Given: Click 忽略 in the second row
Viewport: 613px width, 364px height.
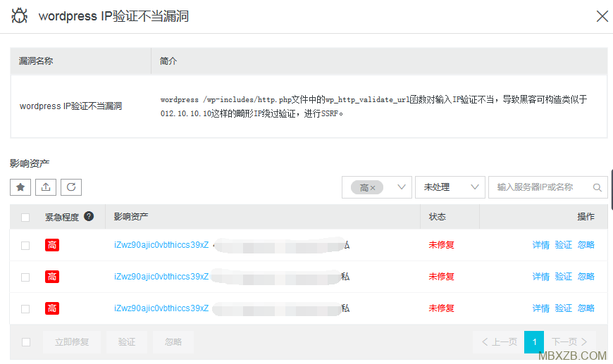Looking at the screenshot, I should [x=586, y=277].
